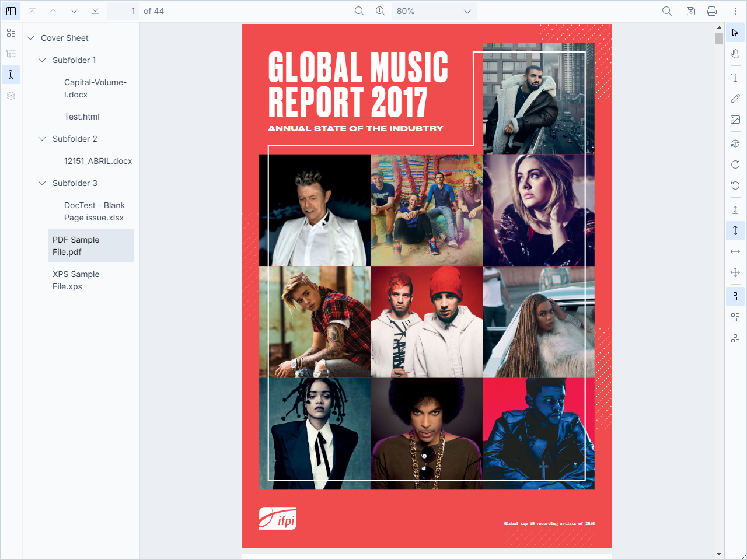Open the more options menu
The width and height of the screenshot is (747, 560).
point(736,11)
